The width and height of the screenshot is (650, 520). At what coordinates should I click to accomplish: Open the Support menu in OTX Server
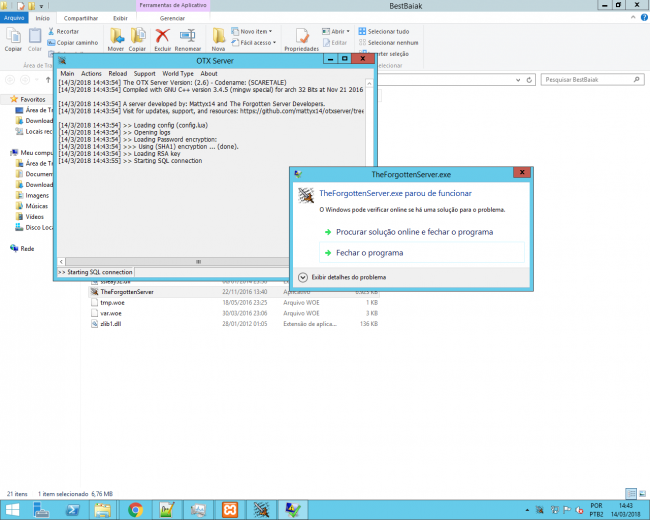144,73
